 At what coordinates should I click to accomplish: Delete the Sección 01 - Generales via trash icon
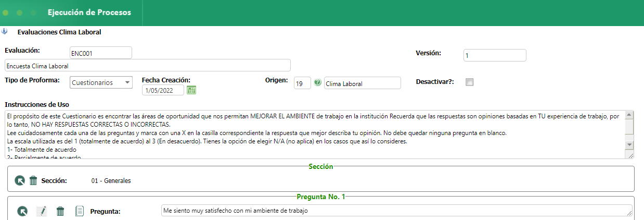tap(33, 180)
